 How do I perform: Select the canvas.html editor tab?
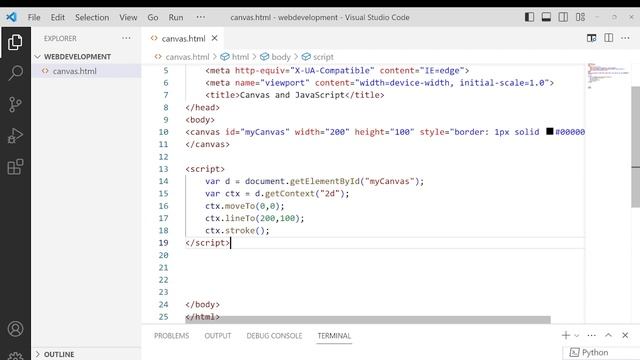[x=183, y=38]
